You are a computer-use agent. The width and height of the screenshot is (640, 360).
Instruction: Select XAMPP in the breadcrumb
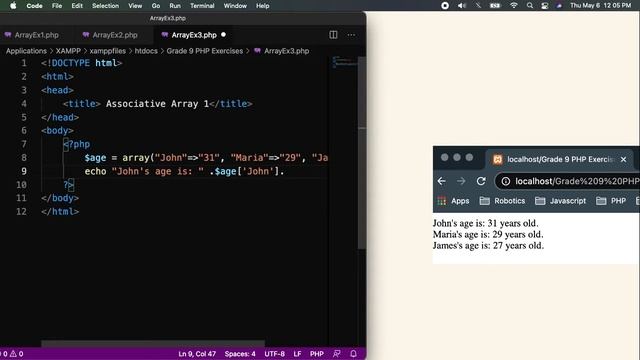point(68,51)
